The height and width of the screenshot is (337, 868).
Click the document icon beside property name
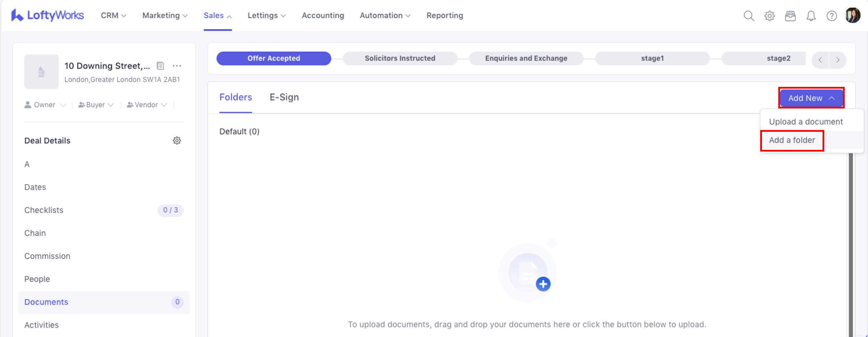click(x=160, y=66)
